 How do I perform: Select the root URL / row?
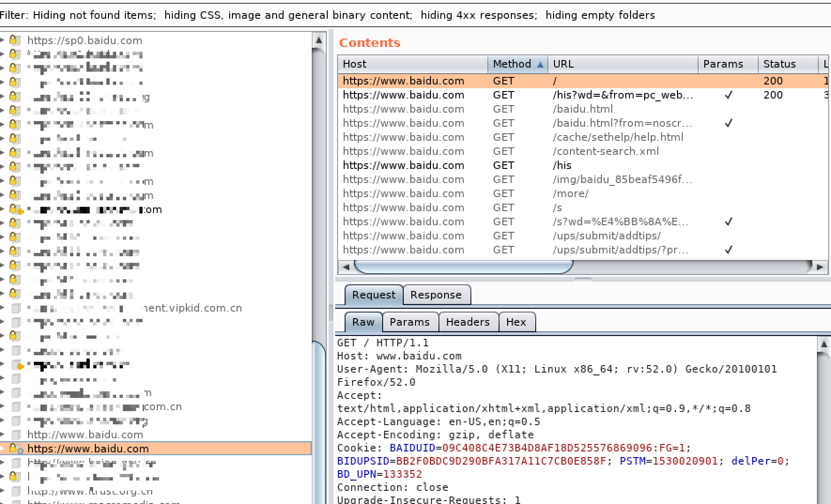pyautogui.click(x=583, y=81)
